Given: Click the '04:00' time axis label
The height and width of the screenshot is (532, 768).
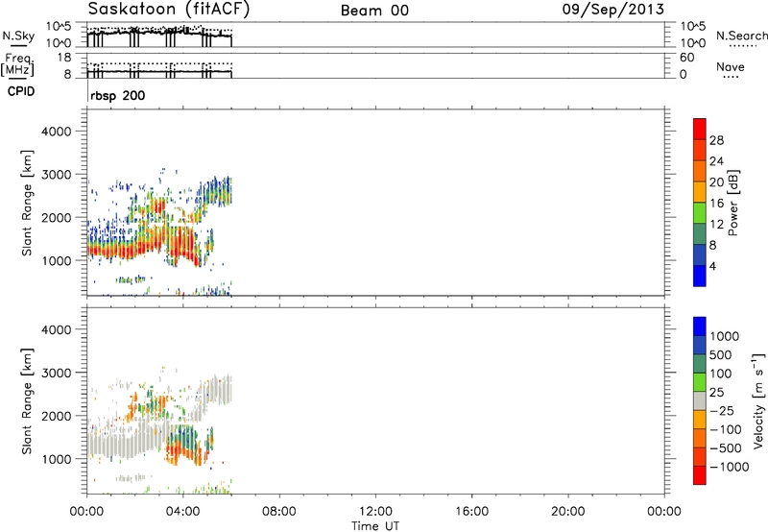Looking at the screenshot, I should pyautogui.click(x=183, y=512).
